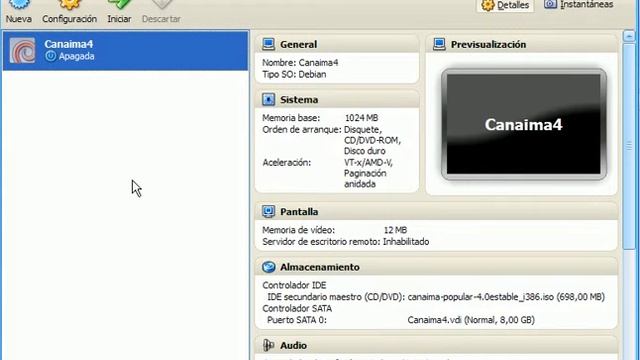Open the Sistema section header

337,99
